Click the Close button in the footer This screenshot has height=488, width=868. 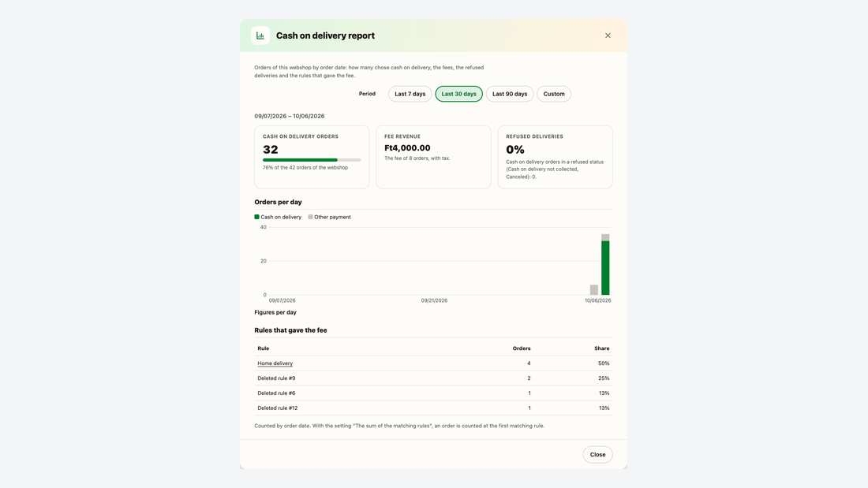pyautogui.click(x=598, y=455)
